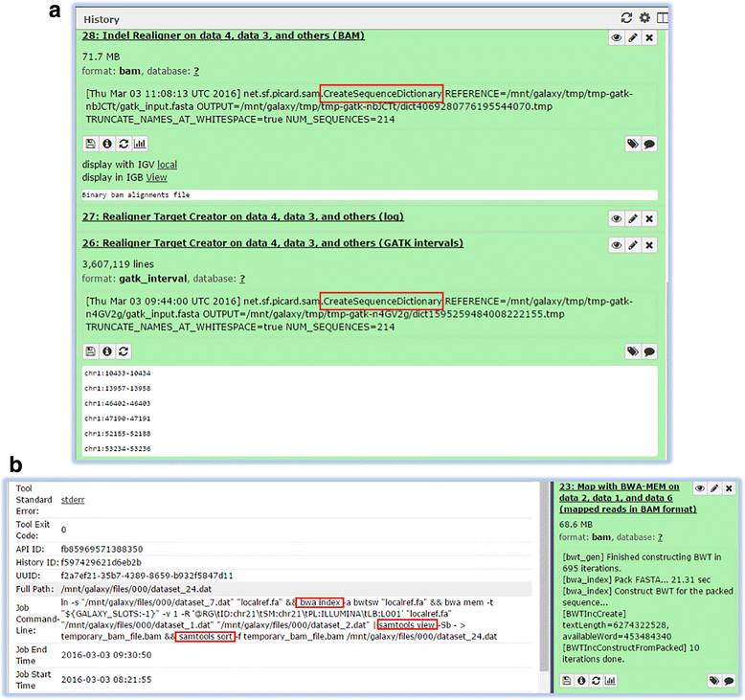The width and height of the screenshot is (745, 700).
Task: Edit attributes of dataset 27 log
Action: click(x=633, y=218)
